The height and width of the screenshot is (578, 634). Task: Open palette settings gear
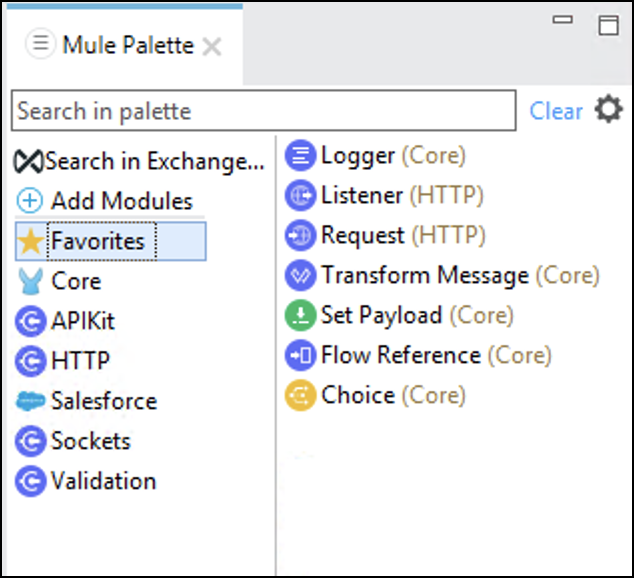[609, 109]
